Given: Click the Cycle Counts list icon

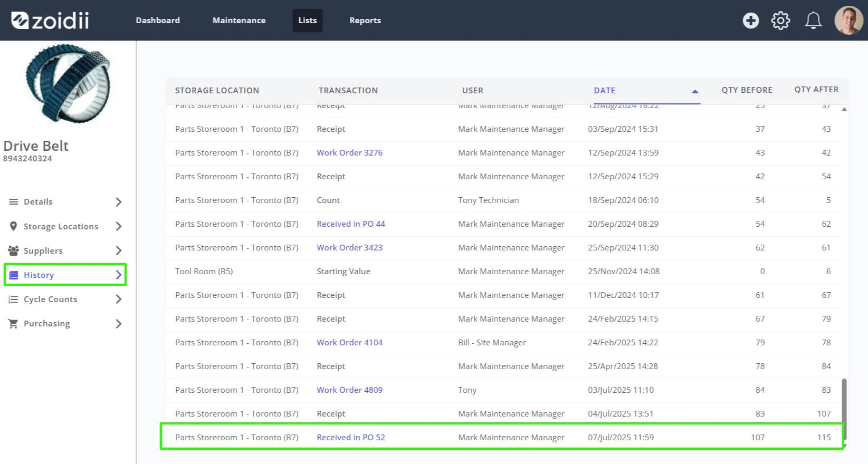Looking at the screenshot, I should point(13,299).
